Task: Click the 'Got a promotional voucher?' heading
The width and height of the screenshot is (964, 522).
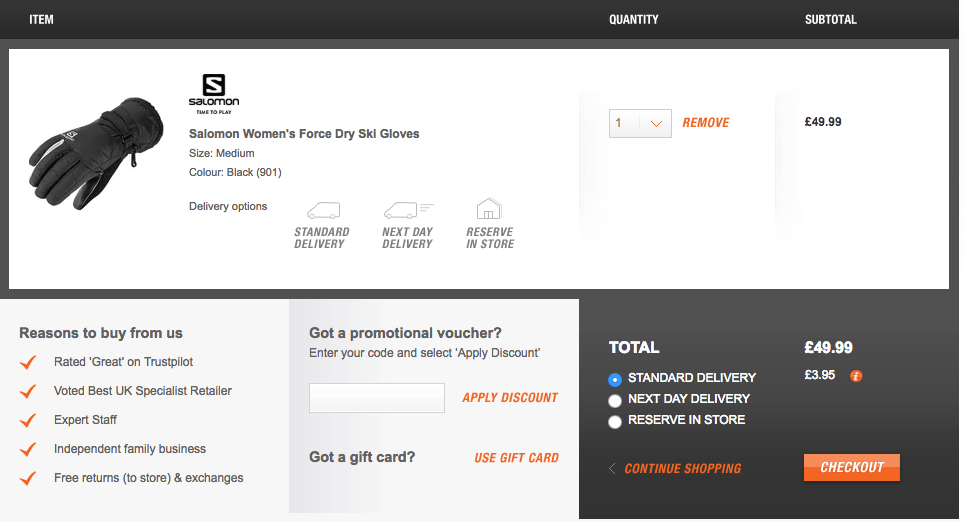Action: pos(405,333)
